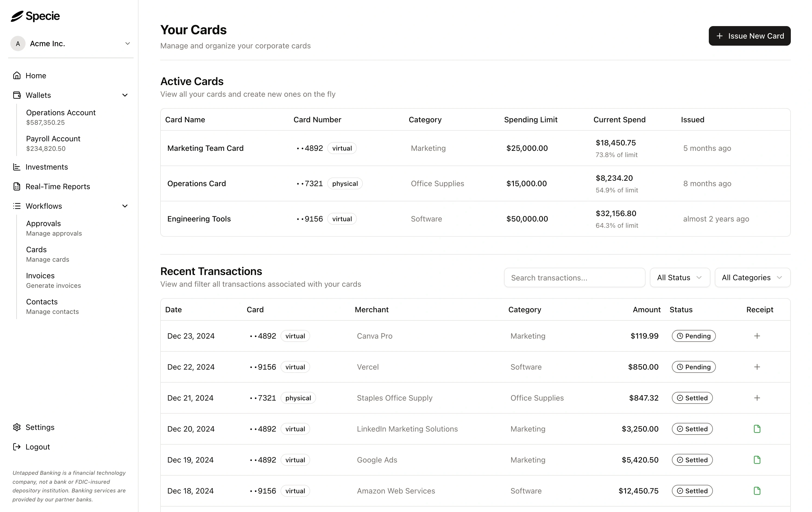This screenshot has height=512, width=812.
Task: Open the receipt for Amazon Web Services
Action: coord(757,491)
